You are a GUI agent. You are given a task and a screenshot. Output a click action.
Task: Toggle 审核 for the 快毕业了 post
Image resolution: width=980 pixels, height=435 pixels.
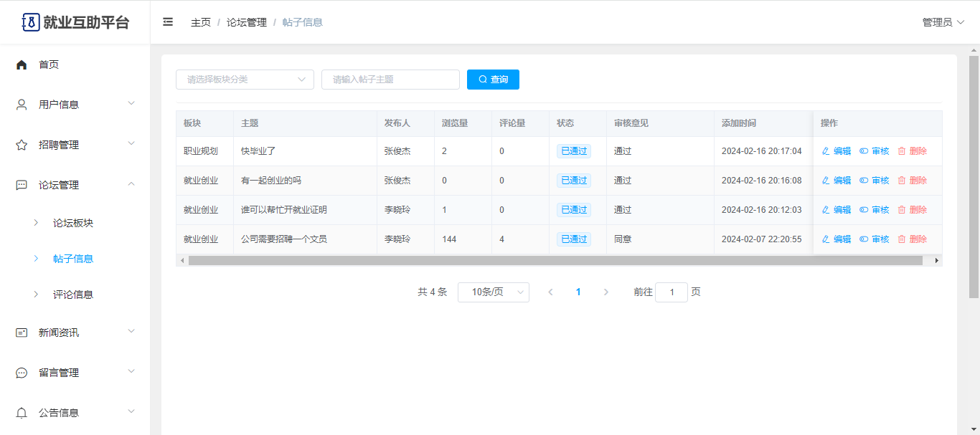point(874,151)
